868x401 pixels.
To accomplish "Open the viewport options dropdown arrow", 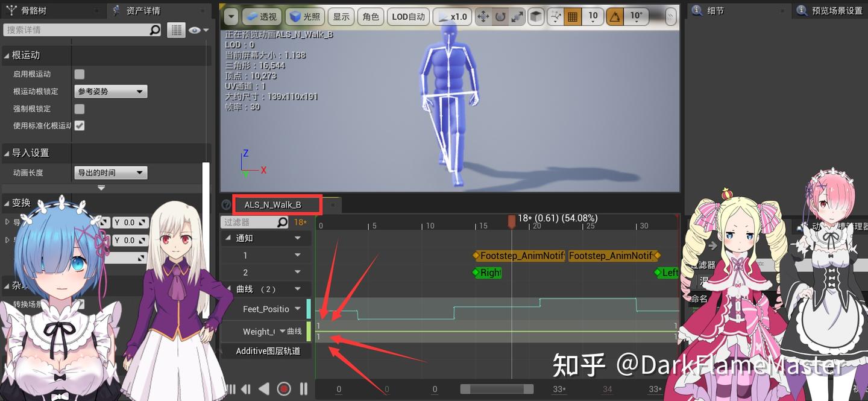I will (x=231, y=17).
